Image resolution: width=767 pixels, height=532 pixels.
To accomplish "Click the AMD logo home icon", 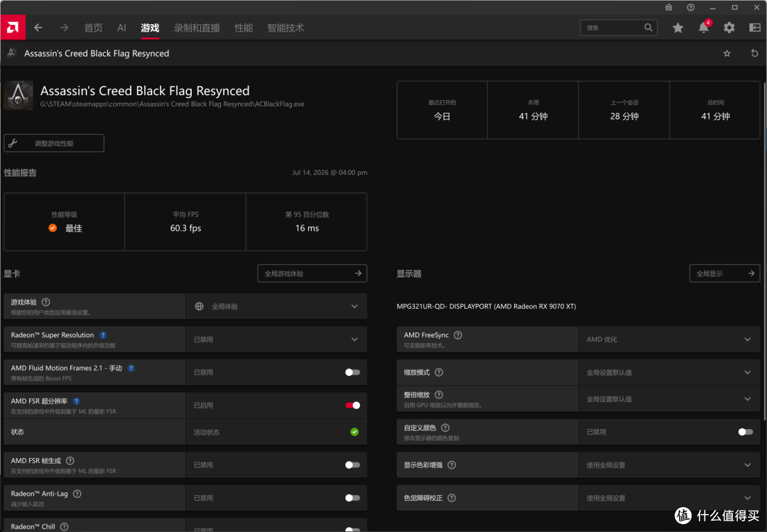I will click(13, 28).
